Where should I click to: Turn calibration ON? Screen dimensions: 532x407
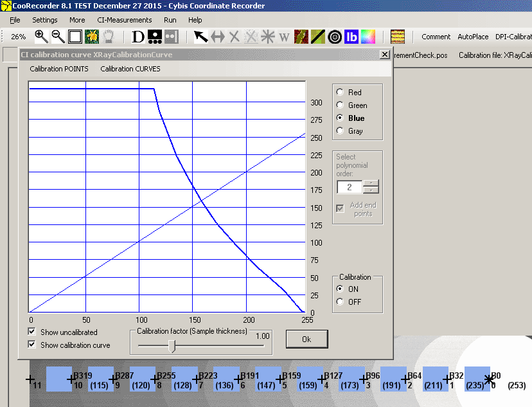coord(340,289)
